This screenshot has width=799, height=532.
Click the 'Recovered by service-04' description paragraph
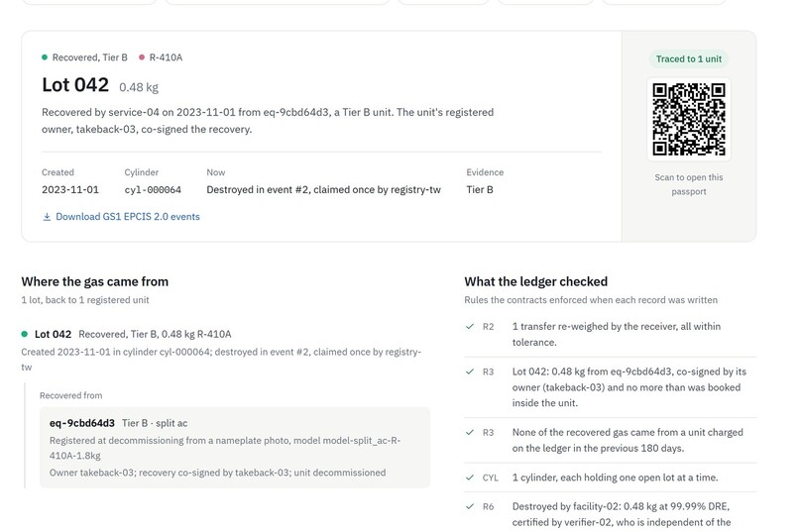tap(268, 121)
